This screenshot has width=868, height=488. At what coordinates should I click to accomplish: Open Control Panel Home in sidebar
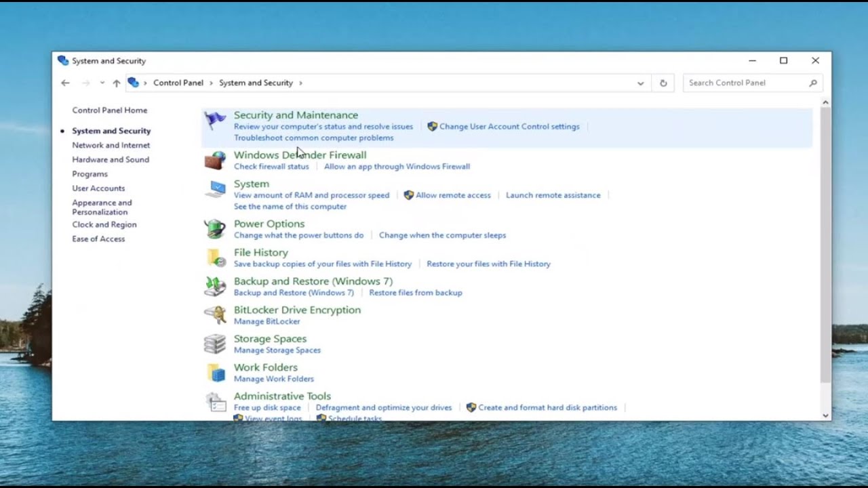(110, 110)
